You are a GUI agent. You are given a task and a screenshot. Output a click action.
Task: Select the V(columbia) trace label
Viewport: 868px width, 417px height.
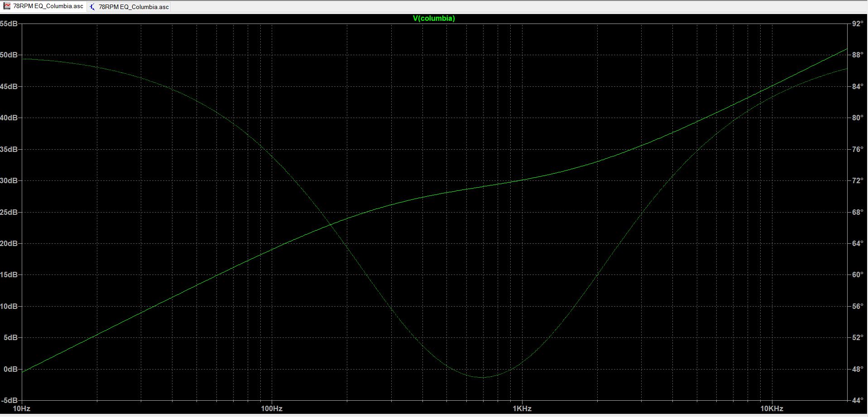point(434,19)
